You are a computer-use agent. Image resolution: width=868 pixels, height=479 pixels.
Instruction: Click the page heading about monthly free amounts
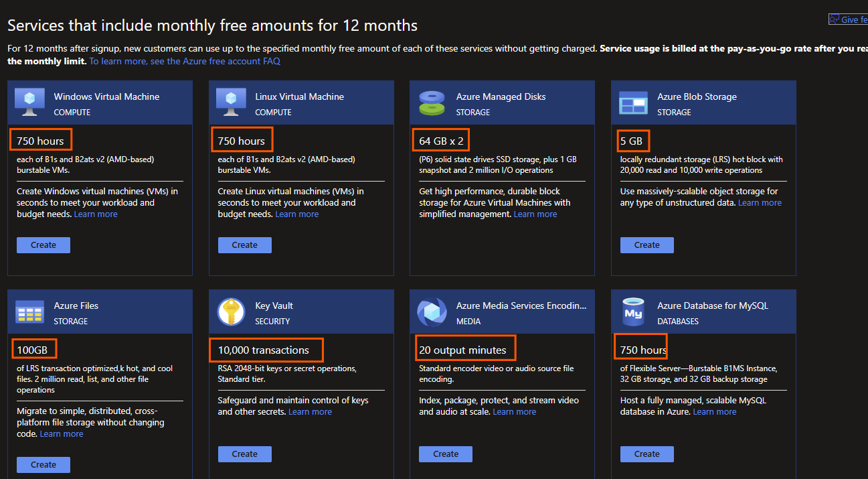pyautogui.click(x=212, y=25)
